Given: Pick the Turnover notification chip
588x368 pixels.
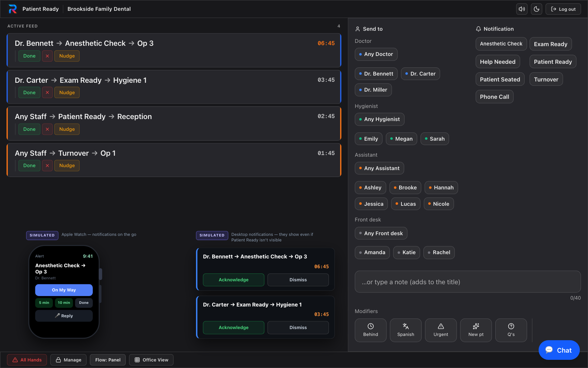Looking at the screenshot, I should pyautogui.click(x=546, y=79).
